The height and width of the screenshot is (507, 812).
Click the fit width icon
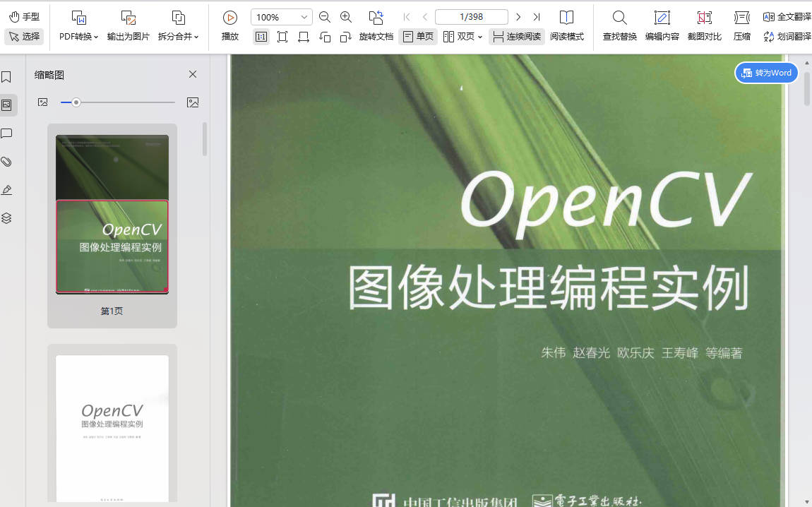(304, 37)
